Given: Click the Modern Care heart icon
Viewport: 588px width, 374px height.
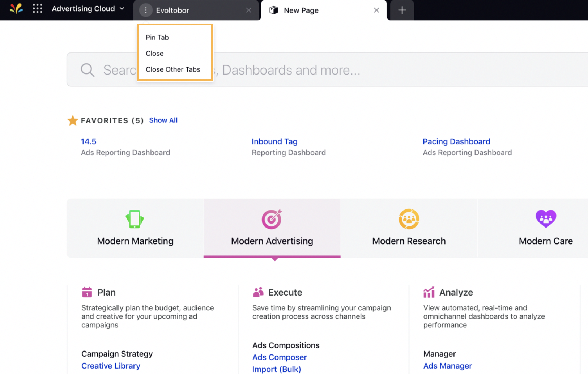Looking at the screenshot, I should click(x=546, y=219).
